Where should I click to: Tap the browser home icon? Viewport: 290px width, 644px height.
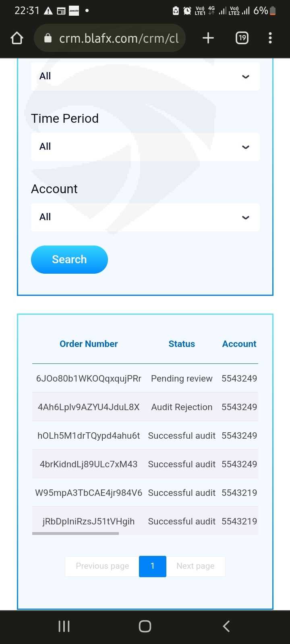coord(17,38)
